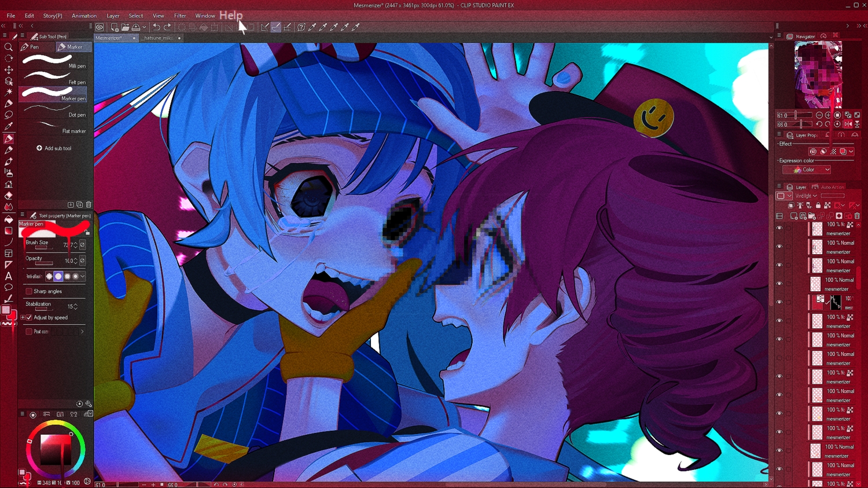The height and width of the screenshot is (488, 868).
Task: Click the Redo arrow in command bar
Action: click(168, 27)
